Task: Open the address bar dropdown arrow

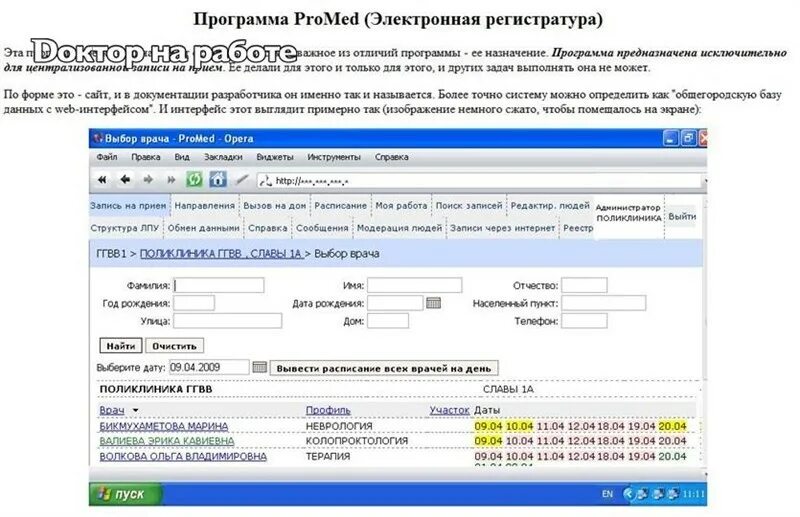Action: click(x=705, y=181)
